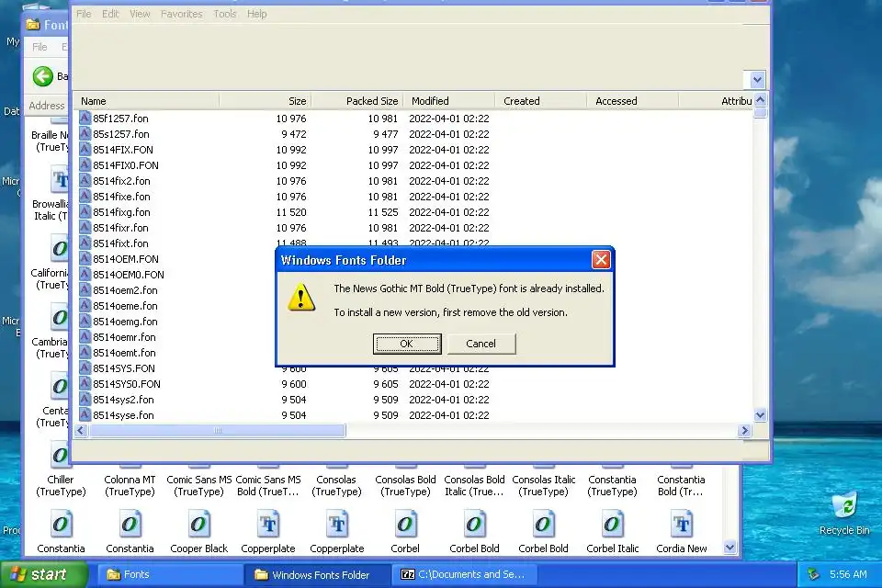The image size is (882, 588).
Task: Select the 8514OEM.FON font icon
Action: 85,259
